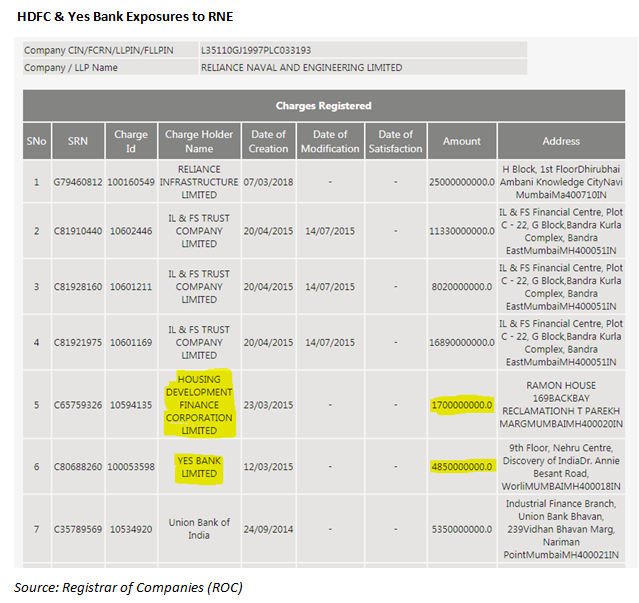The image size is (639, 603).
Task: Click the company CIN value L35110GJ1997PLC033193
Action: (256, 49)
